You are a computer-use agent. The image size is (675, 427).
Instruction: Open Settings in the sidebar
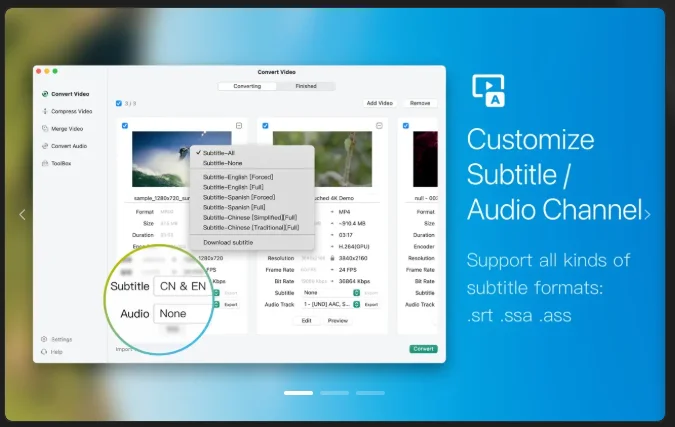pyautogui.click(x=56, y=339)
